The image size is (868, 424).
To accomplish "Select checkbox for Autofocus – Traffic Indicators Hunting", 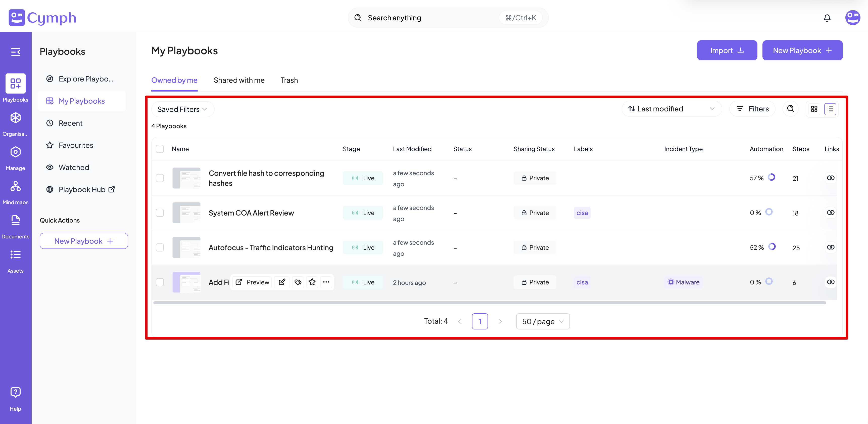I will tap(160, 247).
